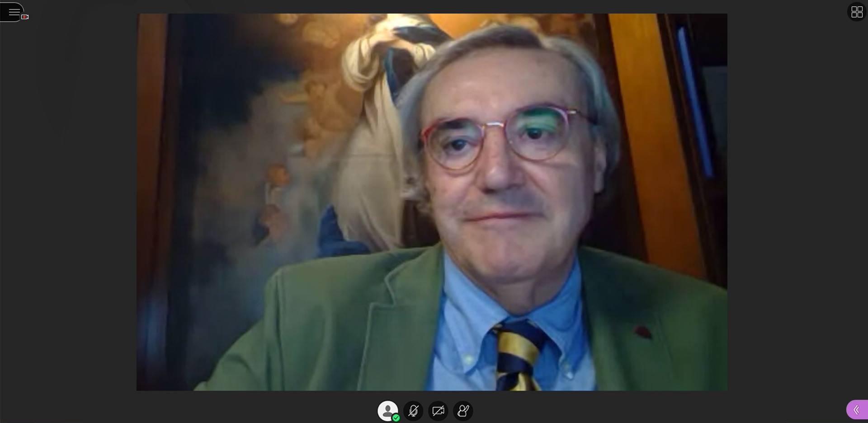The image size is (868, 423).
Task: Open the double-chevron panel tab on right edge
Action: [x=857, y=410]
